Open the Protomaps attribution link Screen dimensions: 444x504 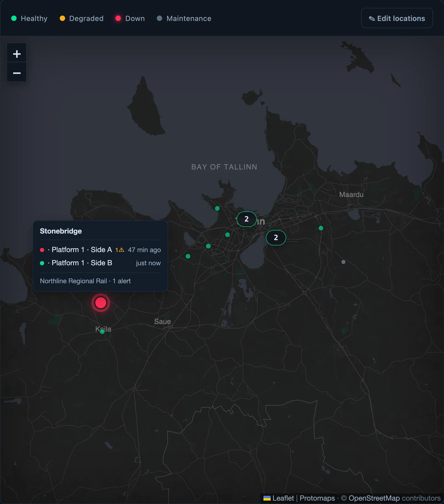[317, 498]
